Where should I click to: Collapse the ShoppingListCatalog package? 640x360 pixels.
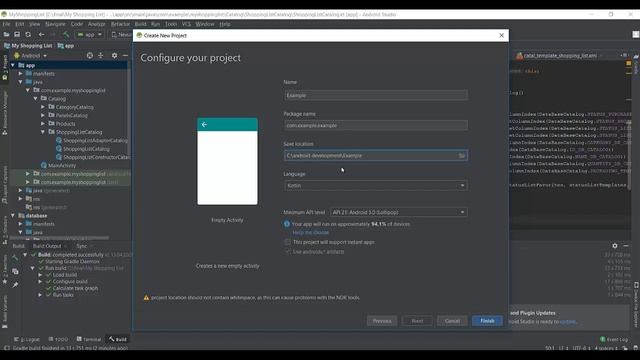coord(43,132)
